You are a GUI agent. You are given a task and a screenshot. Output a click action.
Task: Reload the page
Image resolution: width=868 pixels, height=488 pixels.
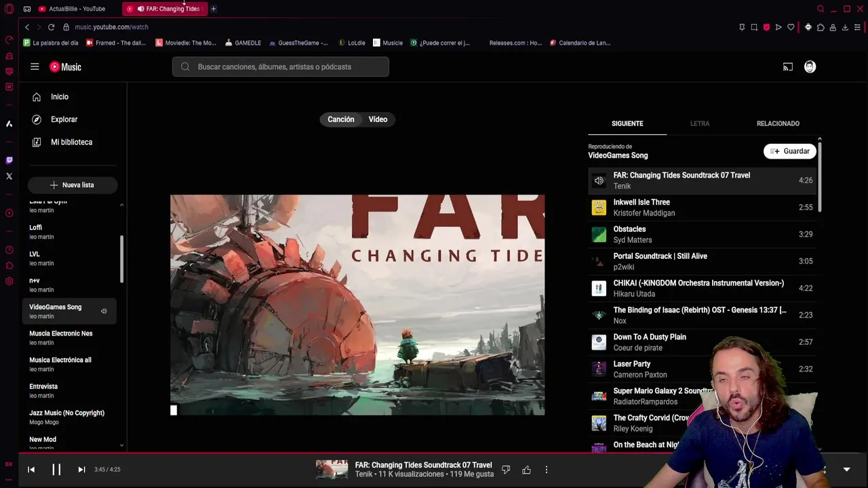[51, 27]
